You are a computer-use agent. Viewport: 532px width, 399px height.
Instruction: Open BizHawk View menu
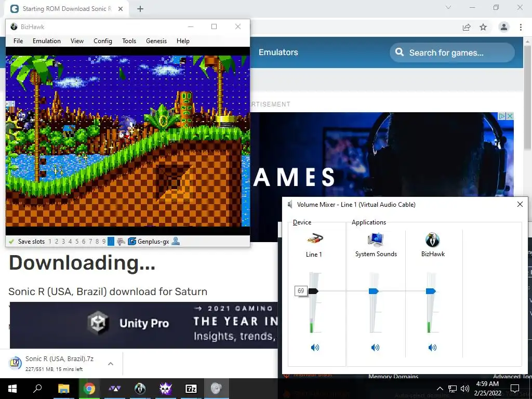(77, 41)
